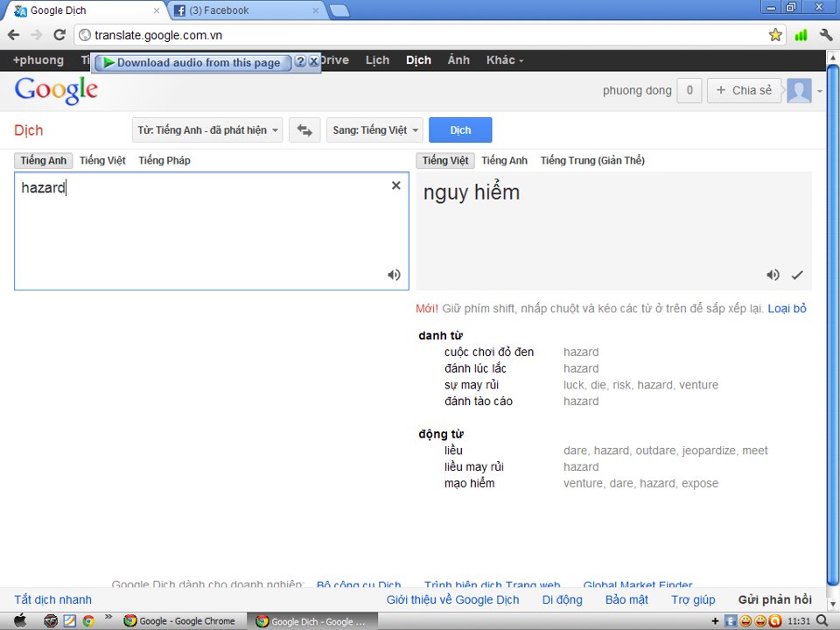Image resolution: width=840 pixels, height=630 pixels.
Task: Click the page vertical scrollbar
Action: coord(832,325)
